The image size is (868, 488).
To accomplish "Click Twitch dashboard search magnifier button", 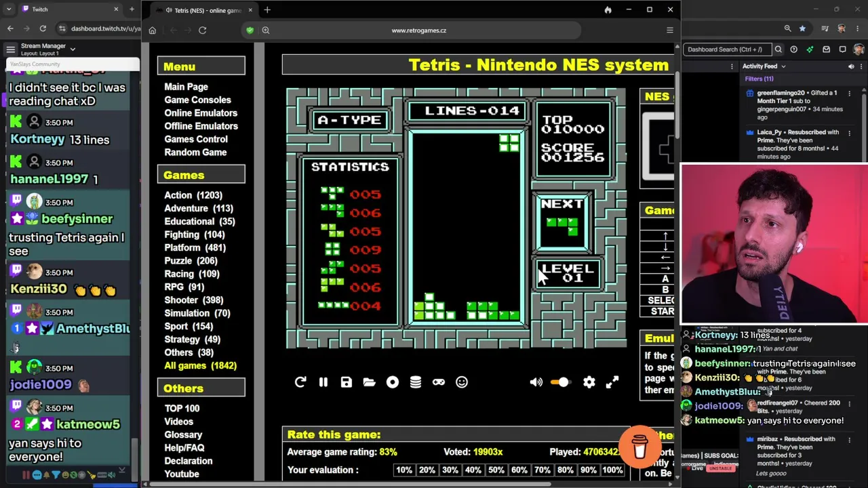I will (x=778, y=49).
